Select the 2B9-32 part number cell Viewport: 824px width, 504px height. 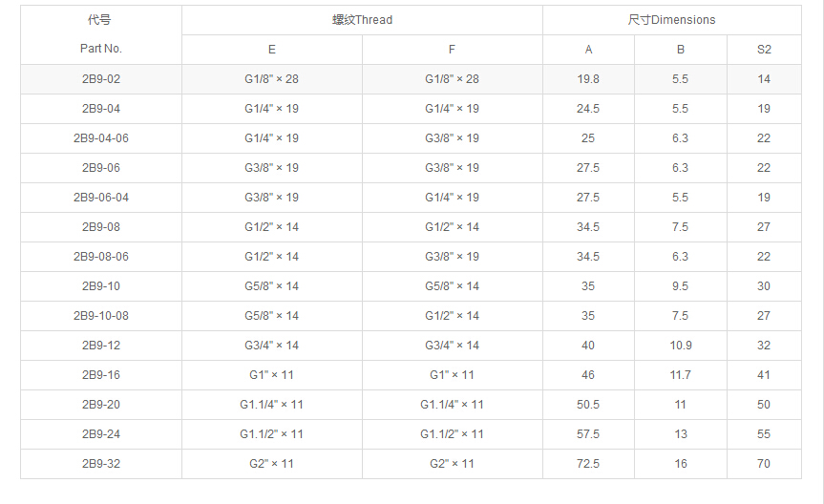point(100,464)
